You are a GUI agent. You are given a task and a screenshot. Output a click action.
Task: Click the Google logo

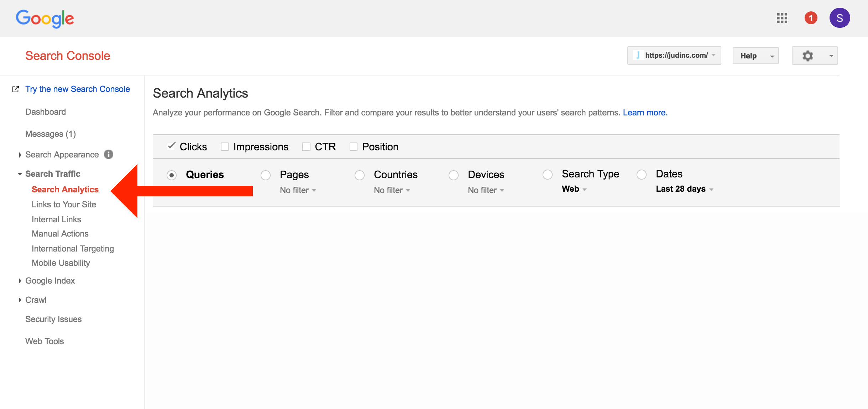tap(45, 19)
